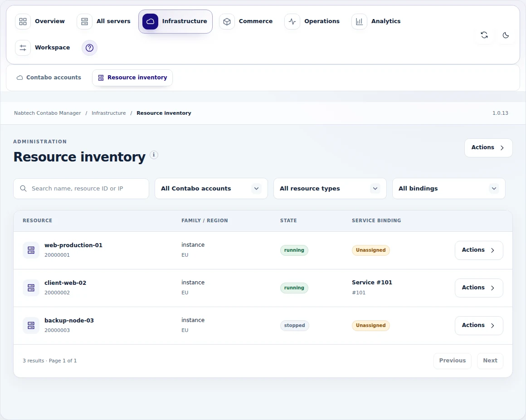Open the Contabo accounts tab
The width and height of the screenshot is (526, 420).
49,78
